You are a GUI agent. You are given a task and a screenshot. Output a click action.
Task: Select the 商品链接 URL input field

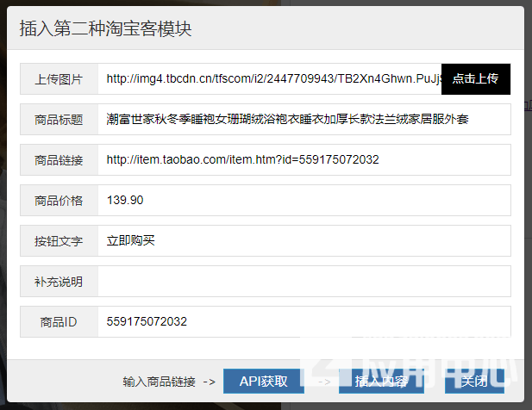pyautogui.click(x=304, y=160)
